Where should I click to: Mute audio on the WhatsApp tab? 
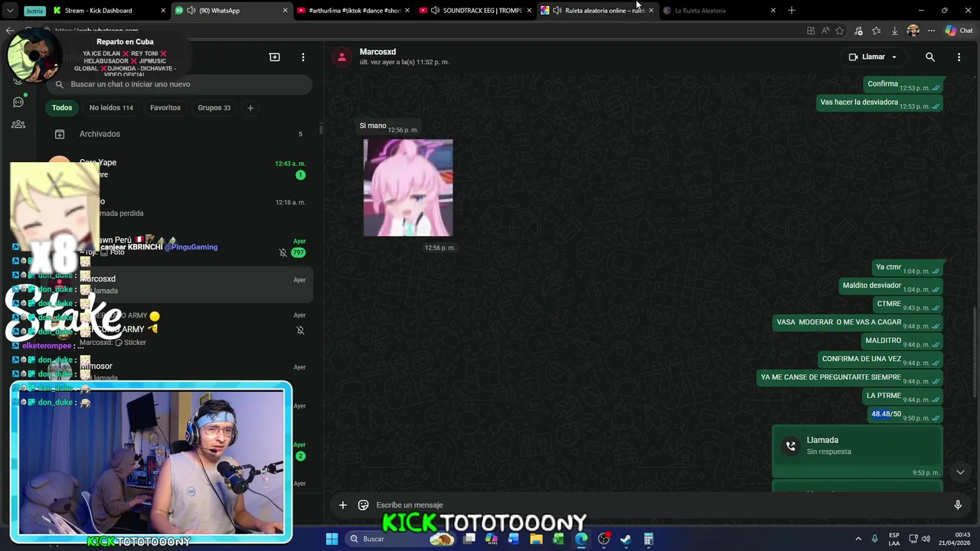tap(190, 11)
